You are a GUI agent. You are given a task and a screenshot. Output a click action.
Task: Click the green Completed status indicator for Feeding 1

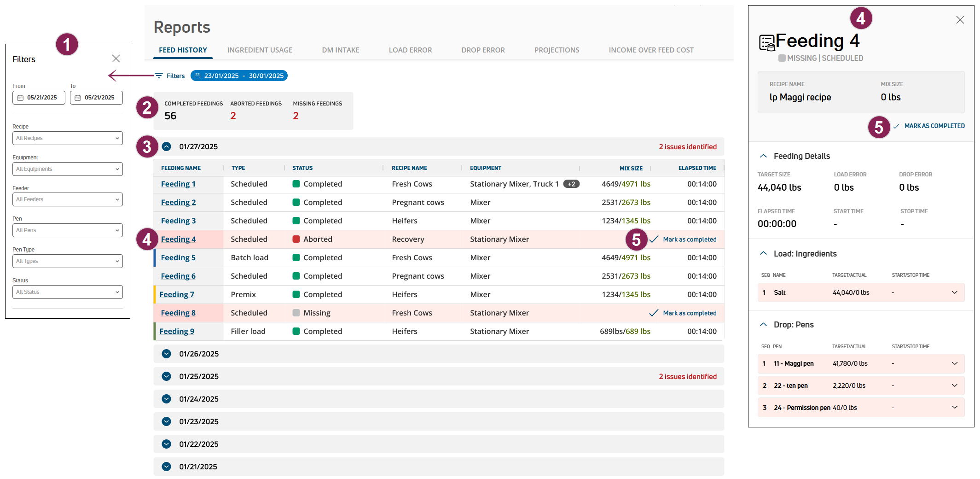click(x=296, y=184)
